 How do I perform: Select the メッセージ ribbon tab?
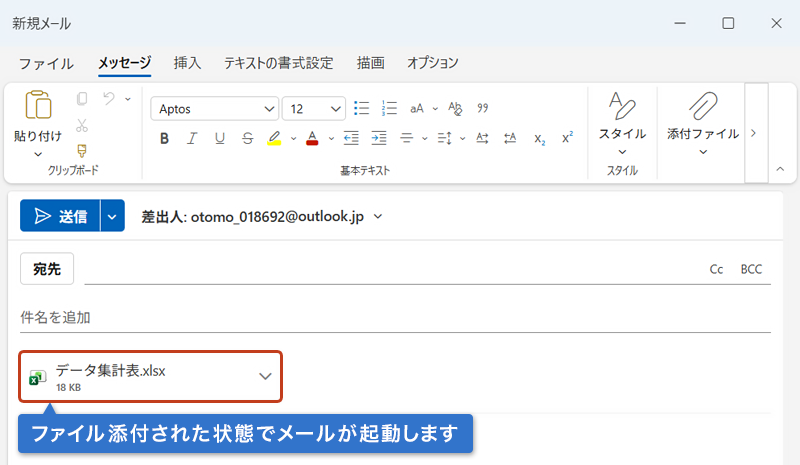point(124,63)
